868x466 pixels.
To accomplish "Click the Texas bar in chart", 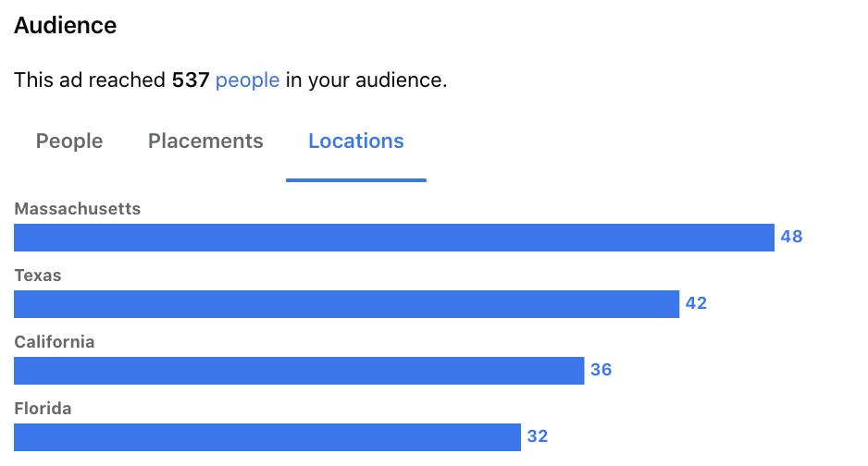I will tap(346, 304).
